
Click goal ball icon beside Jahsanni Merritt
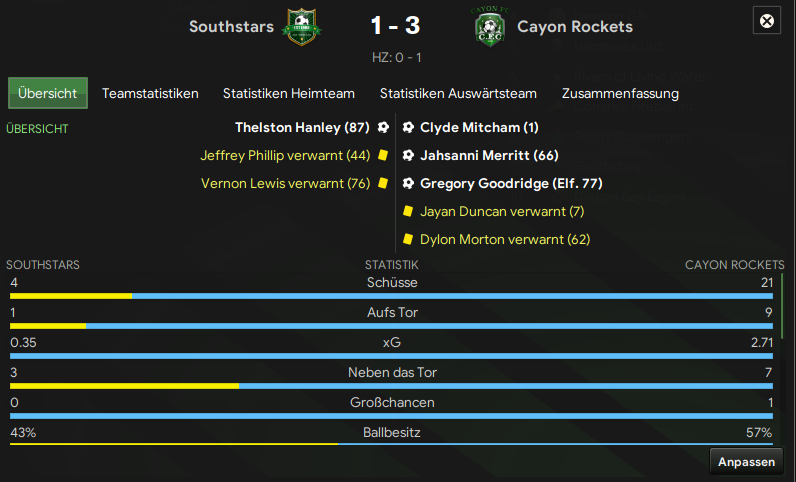click(x=408, y=156)
